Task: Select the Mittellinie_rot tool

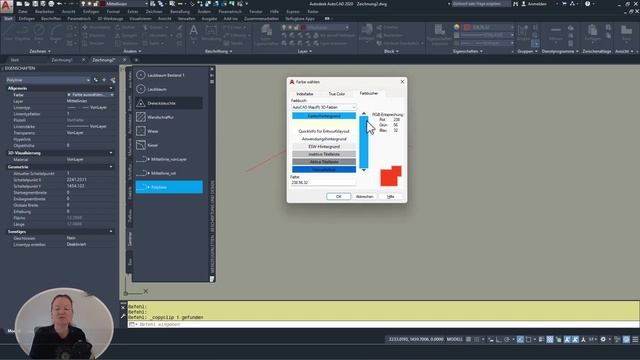Action: [x=169, y=173]
